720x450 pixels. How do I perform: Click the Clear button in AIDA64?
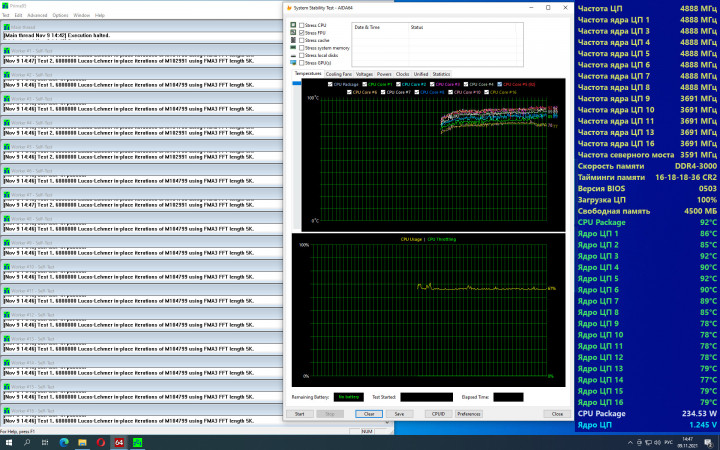pos(369,414)
